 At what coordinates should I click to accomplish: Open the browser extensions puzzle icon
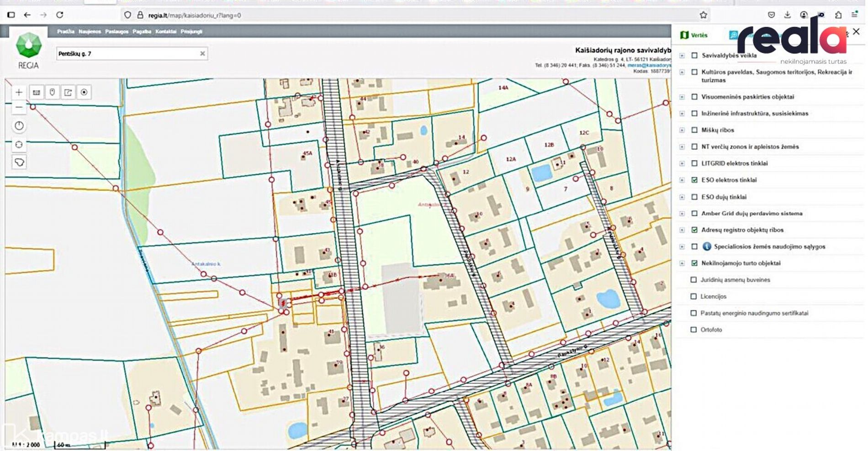[x=838, y=15]
